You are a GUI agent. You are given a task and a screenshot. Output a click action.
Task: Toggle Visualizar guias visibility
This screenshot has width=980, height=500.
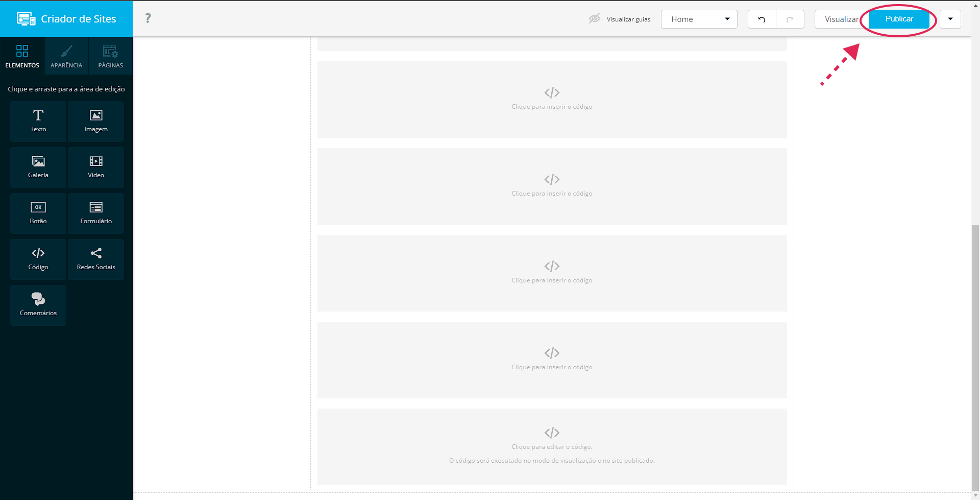pyautogui.click(x=620, y=19)
